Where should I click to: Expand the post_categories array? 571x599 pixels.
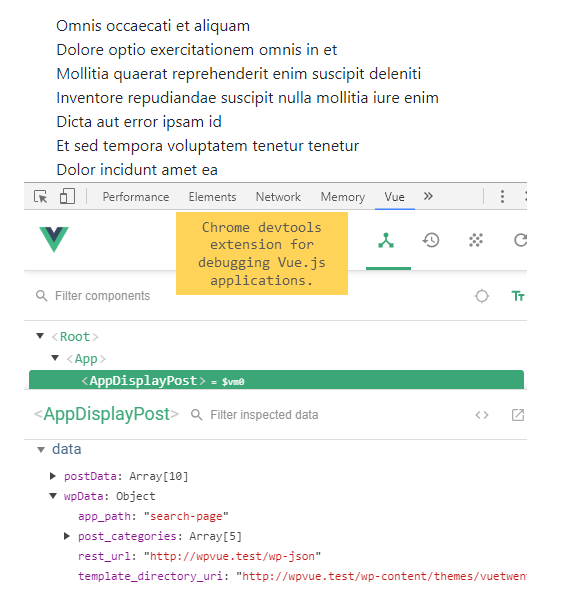coord(67,536)
